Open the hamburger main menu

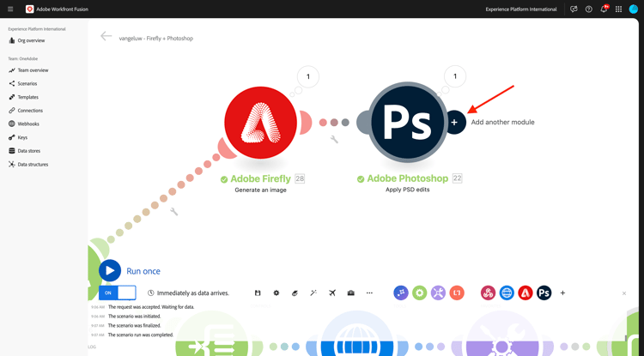(10, 9)
